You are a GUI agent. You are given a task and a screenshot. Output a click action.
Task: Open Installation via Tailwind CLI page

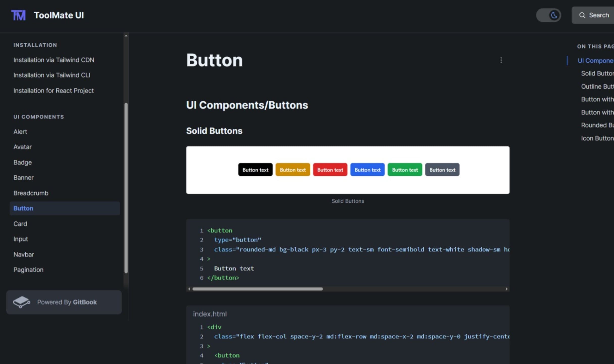52,75
